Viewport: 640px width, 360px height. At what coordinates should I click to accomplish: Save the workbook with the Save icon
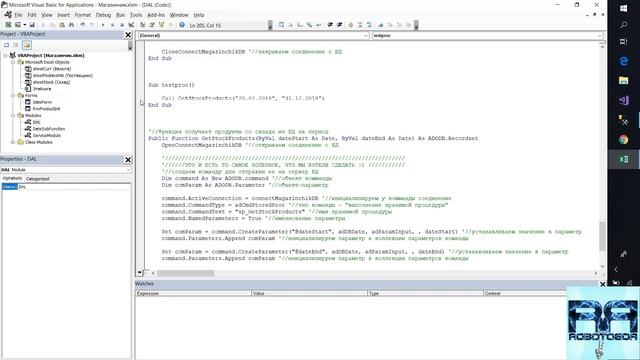click(32, 25)
